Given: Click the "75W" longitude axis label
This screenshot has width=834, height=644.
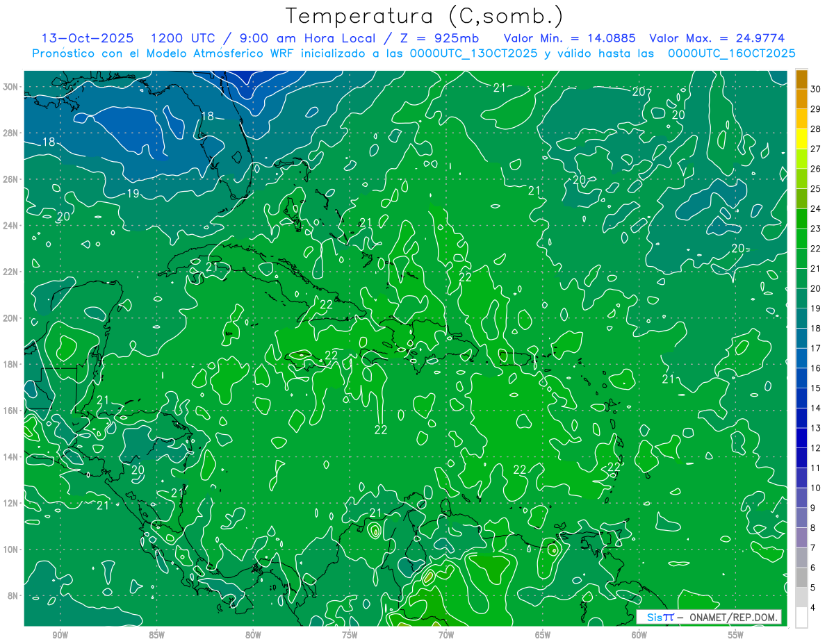Looking at the screenshot, I should click(x=350, y=635).
